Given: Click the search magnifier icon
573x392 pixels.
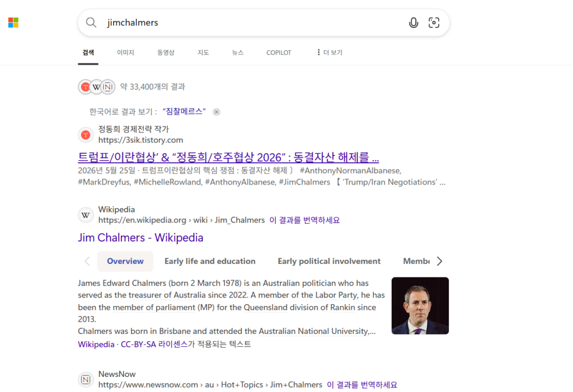Looking at the screenshot, I should (x=91, y=23).
